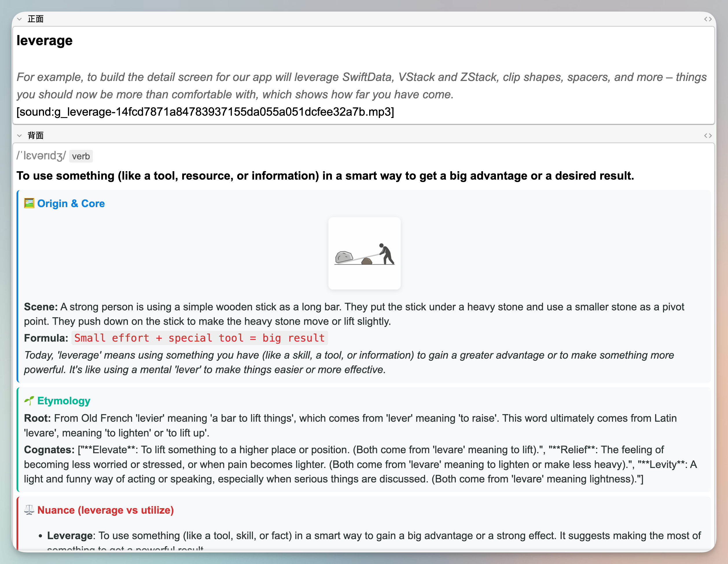Click the red formula code snippet
This screenshot has width=728, height=564.
(x=199, y=338)
